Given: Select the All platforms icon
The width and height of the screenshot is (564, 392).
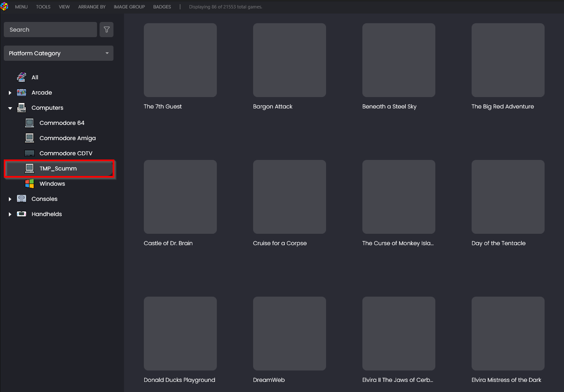Looking at the screenshot, I should tap(22, 77).
